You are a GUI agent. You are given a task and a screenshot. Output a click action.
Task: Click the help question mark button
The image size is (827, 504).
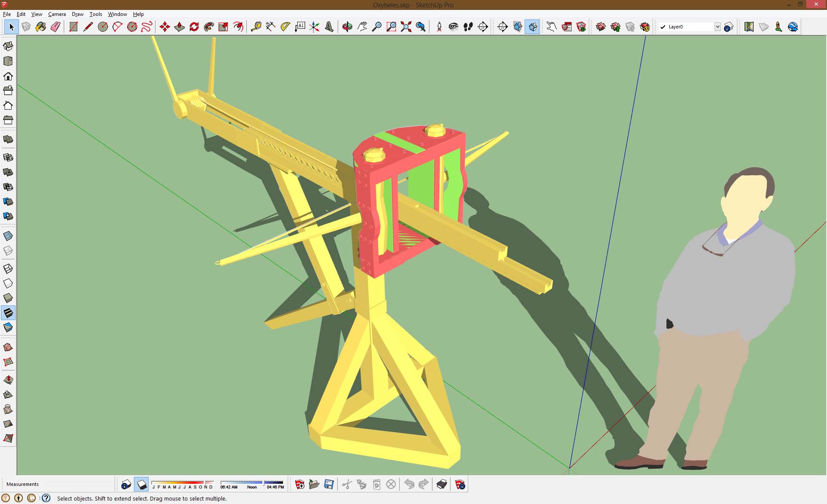(46, 498)
